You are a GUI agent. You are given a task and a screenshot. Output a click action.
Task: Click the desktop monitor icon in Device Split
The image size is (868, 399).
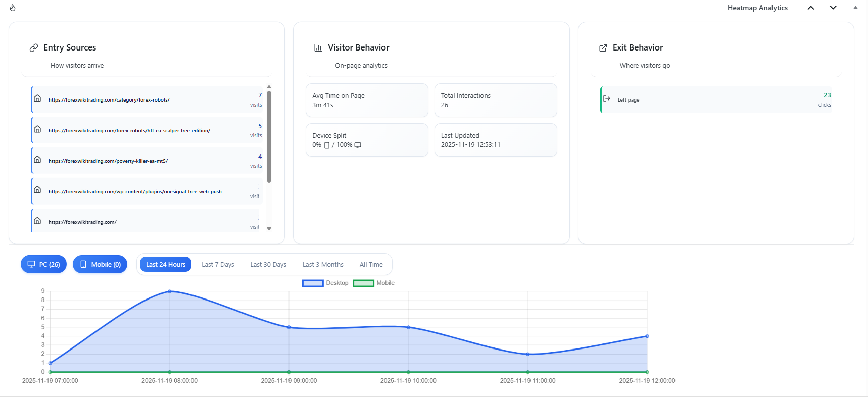[x=358, y=145]
